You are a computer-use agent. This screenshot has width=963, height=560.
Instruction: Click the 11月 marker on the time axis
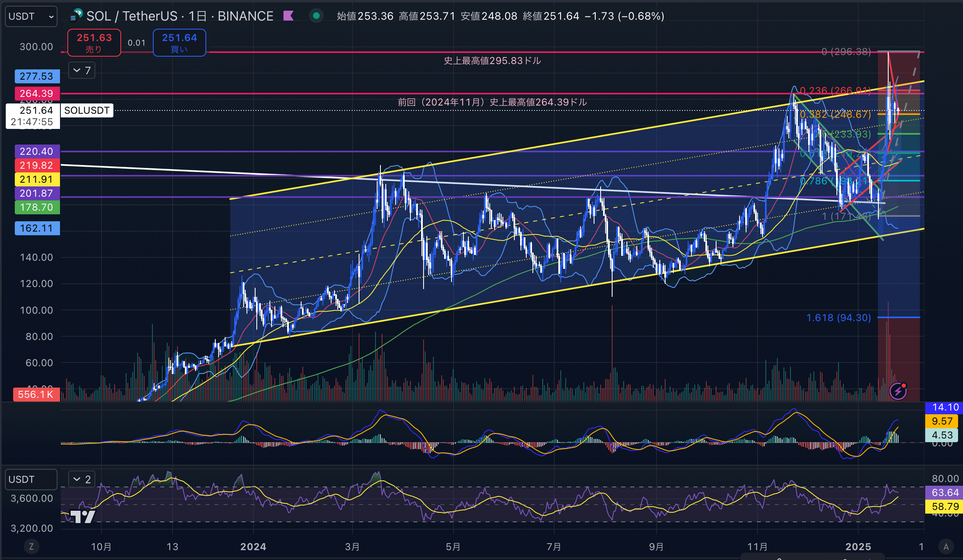(758, 547)
